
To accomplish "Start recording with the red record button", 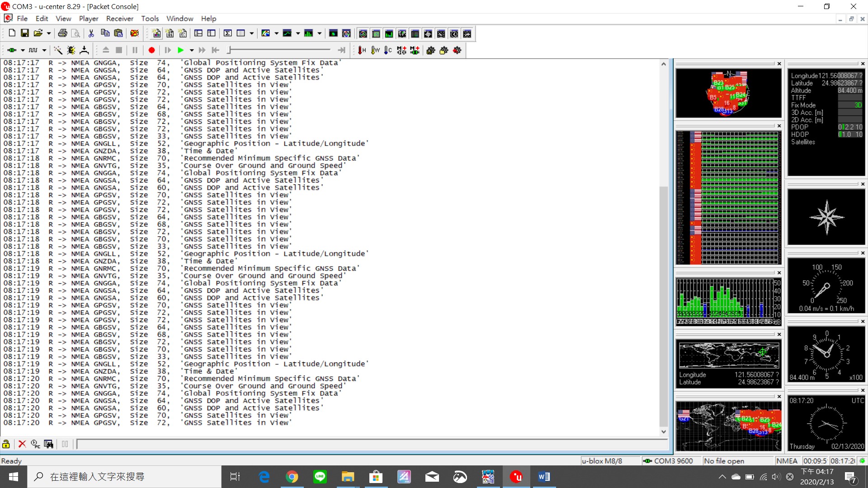I will [152, 50].
